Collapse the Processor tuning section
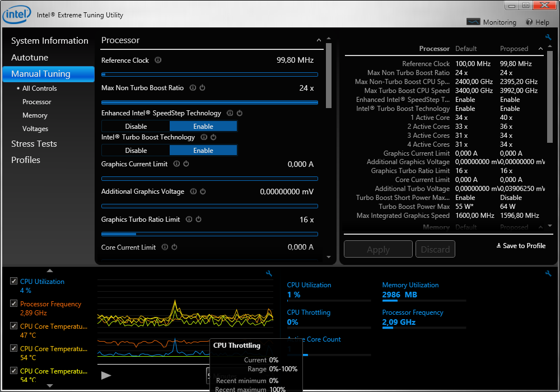560x392 pixels. pyautogui.click(x=319, y=40)
